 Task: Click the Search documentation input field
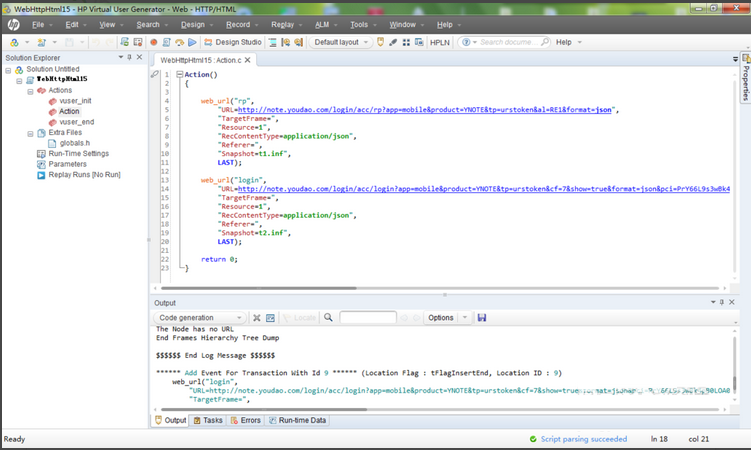click(509, 42)
